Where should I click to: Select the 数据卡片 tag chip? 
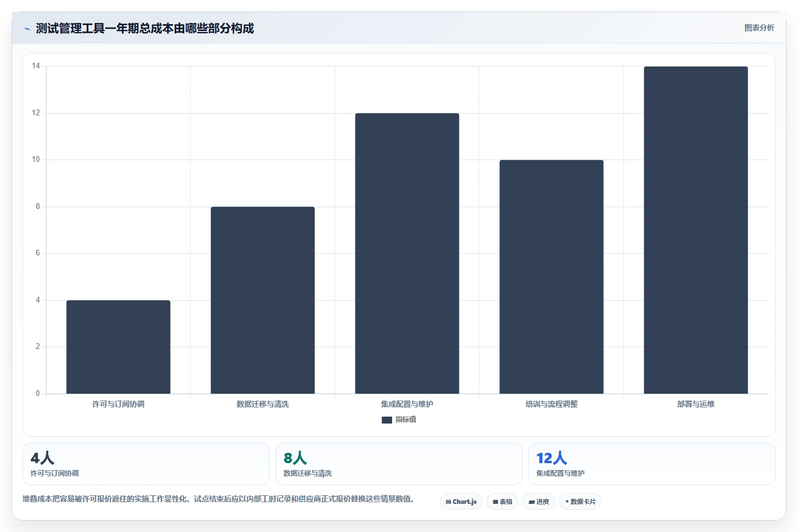coord(580,502)
